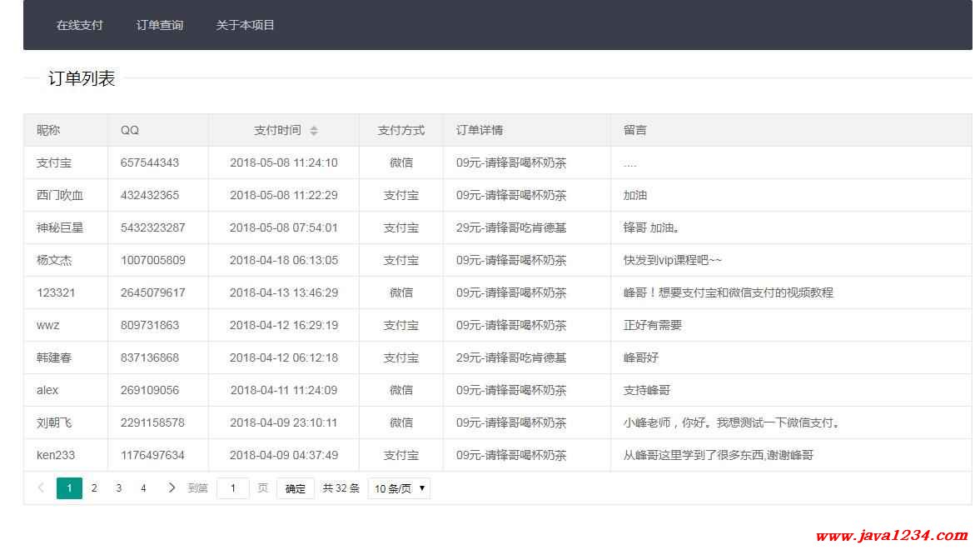
Task: Click 微信 payment method in alex row
Action: 400,391
